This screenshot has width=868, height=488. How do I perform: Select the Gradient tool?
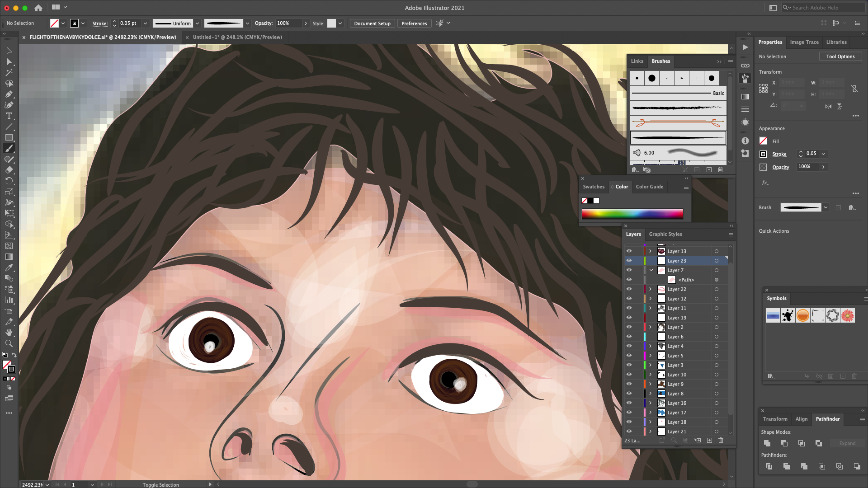coord(9,257)
